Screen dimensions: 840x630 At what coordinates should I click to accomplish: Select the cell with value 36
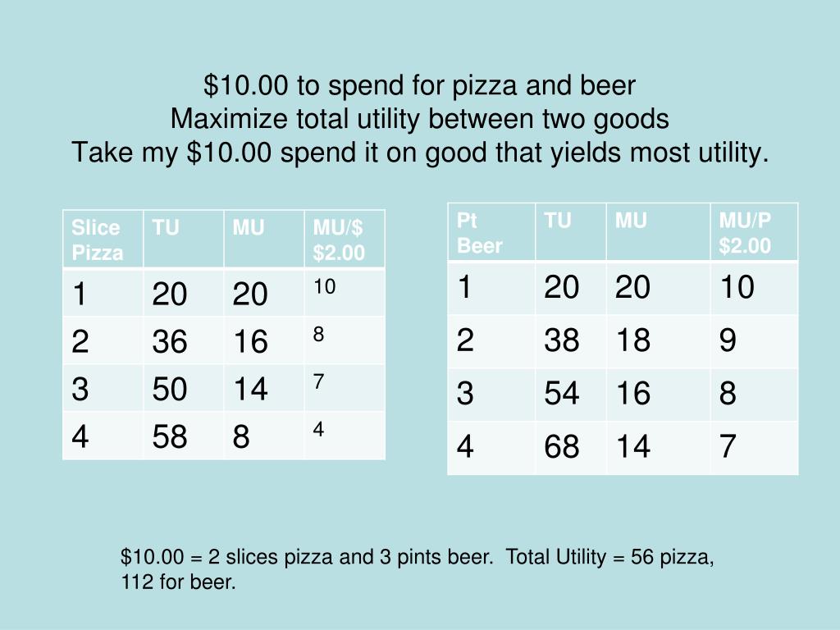click(170, 341)
